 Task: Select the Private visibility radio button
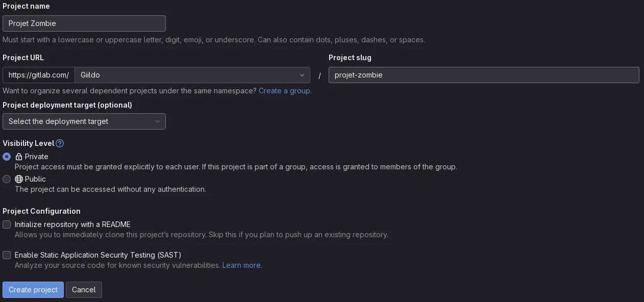click(7, 157)
